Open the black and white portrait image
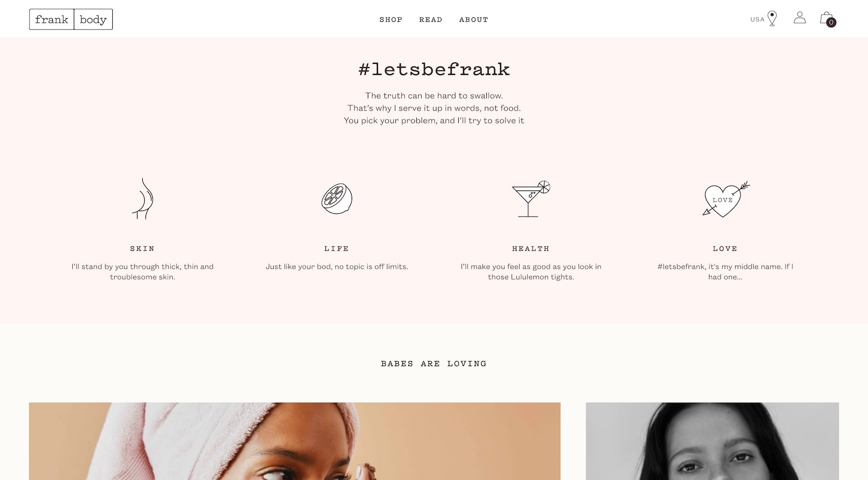 [x=712, y=441]
